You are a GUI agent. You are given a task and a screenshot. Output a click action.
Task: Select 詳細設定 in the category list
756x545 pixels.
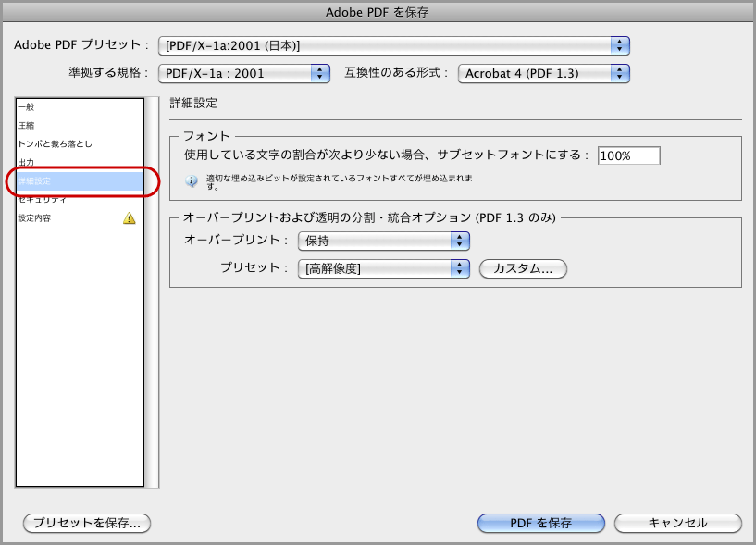(x=80, y=180)
